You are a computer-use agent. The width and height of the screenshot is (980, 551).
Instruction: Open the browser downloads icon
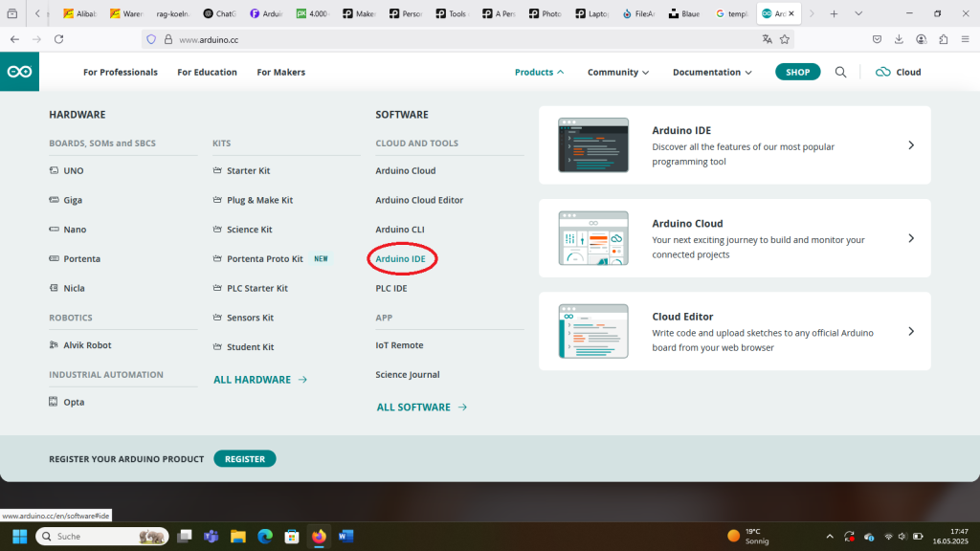tap(899, 39)
